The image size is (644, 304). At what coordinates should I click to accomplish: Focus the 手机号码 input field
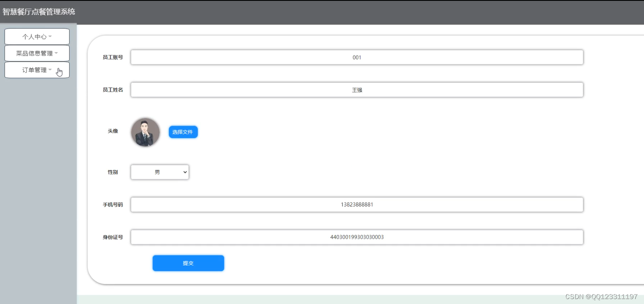(x=357, y=204)
